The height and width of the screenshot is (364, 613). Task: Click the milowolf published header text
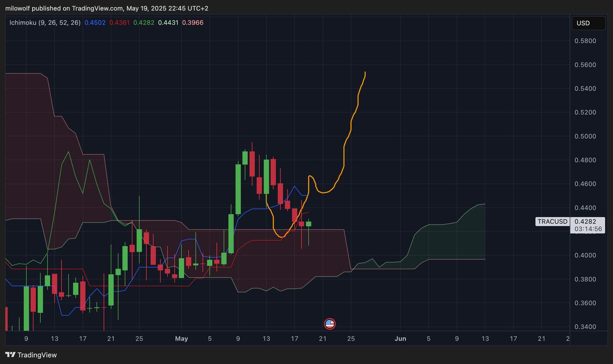pos(107,8)
